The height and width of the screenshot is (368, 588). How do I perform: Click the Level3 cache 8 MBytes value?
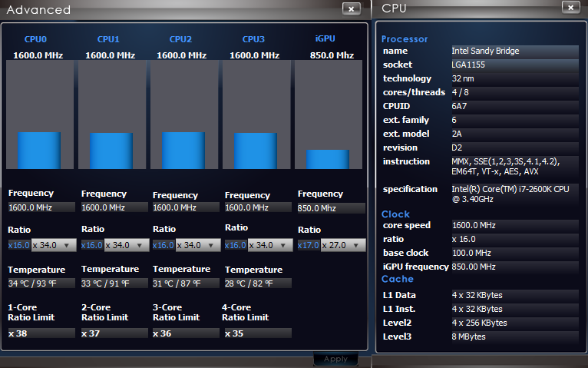point(514,337)
